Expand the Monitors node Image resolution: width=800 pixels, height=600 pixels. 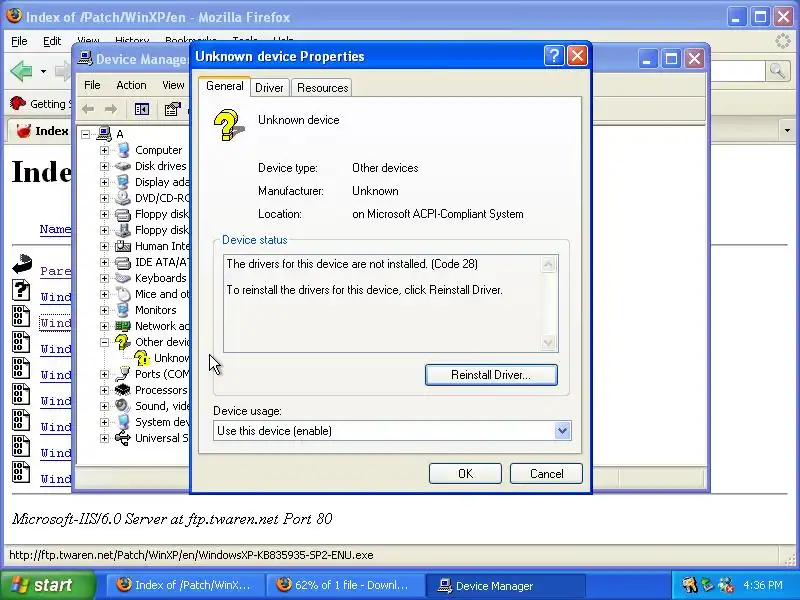[105, 310]
